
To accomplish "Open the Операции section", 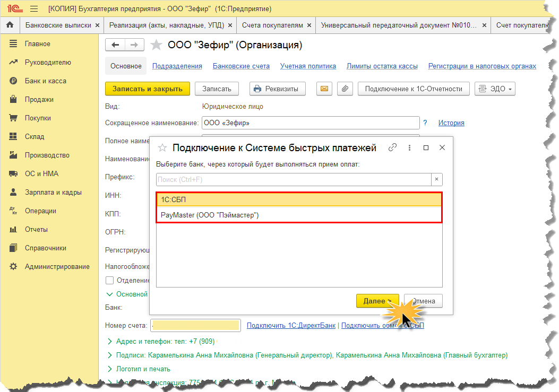I will pyautogui.click(x=40, y=211).
